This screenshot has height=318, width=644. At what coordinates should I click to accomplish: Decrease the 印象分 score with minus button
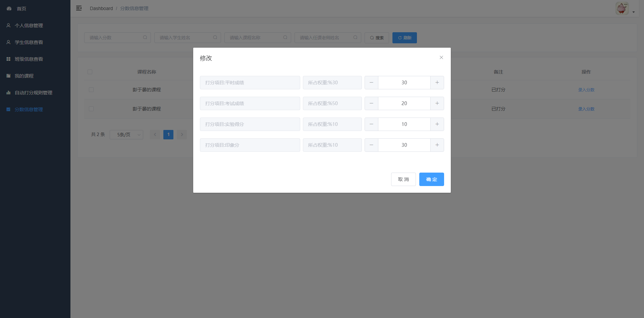click(x=371, y=145)
